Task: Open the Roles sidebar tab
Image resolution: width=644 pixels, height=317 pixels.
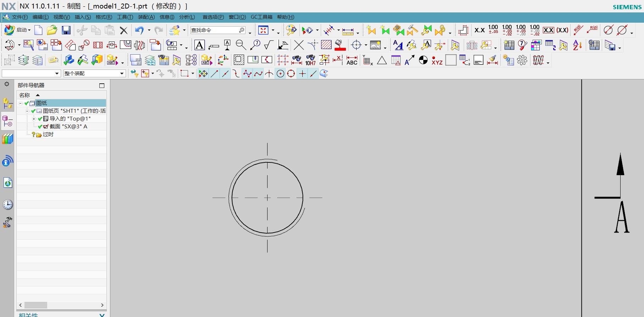Action: pos(7,222)
